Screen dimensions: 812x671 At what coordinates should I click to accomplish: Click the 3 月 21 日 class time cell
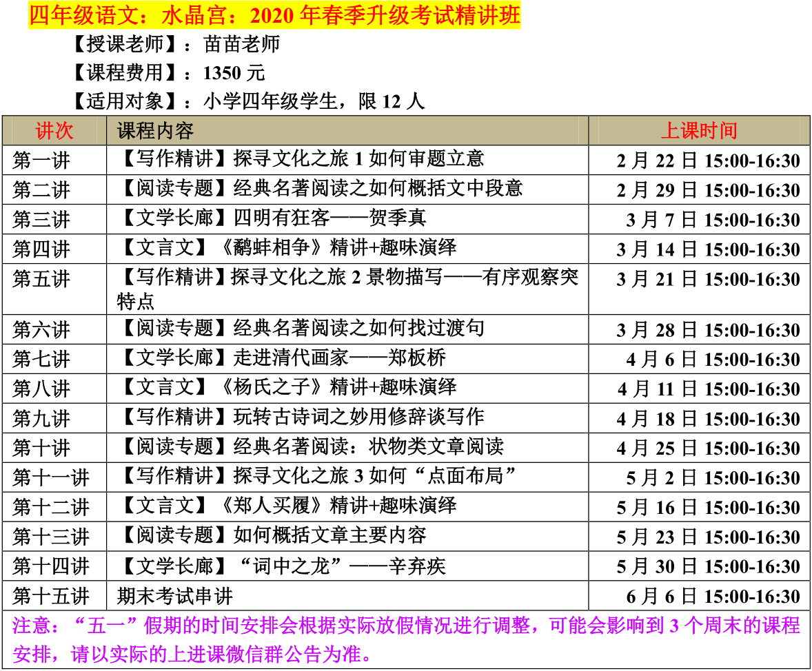point(708,279)
